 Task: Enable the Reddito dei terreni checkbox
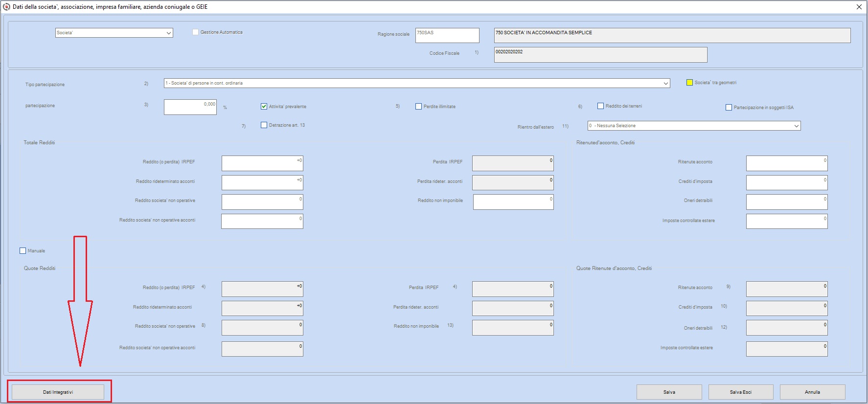(x=600, y=106)
